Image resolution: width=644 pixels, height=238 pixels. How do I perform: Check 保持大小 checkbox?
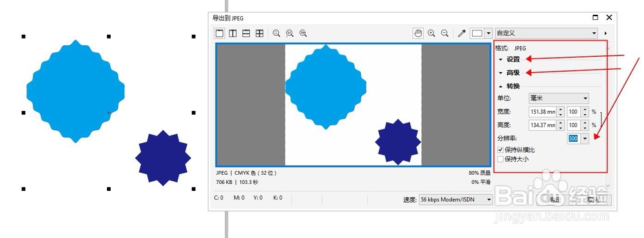[x=500, y=159]
